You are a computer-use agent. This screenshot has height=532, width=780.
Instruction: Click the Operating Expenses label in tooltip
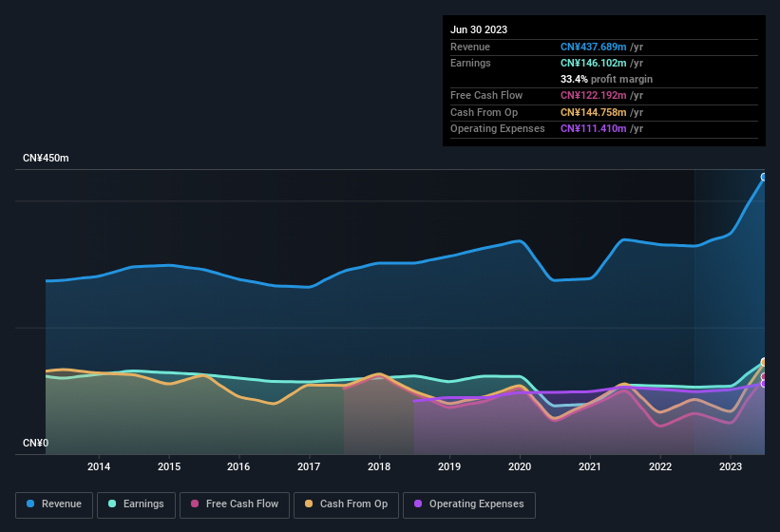(498, 128)
